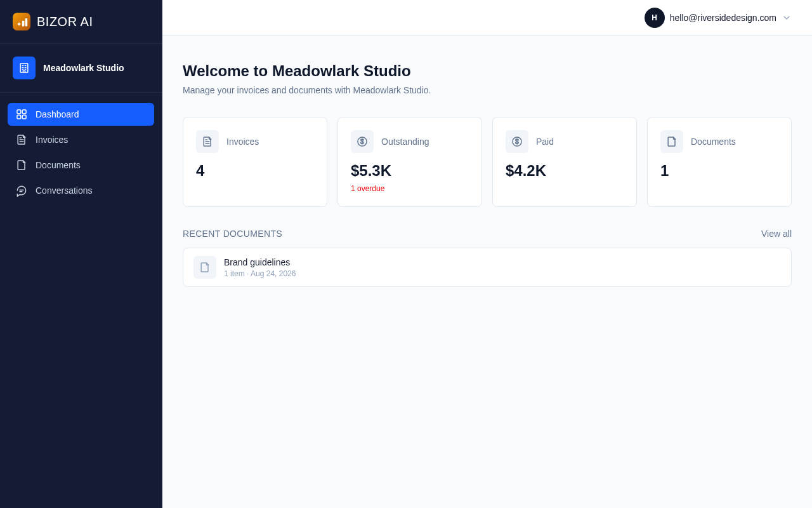812x508 pixels.
Task: Click the Paid card label
Action: pos(545,142)
